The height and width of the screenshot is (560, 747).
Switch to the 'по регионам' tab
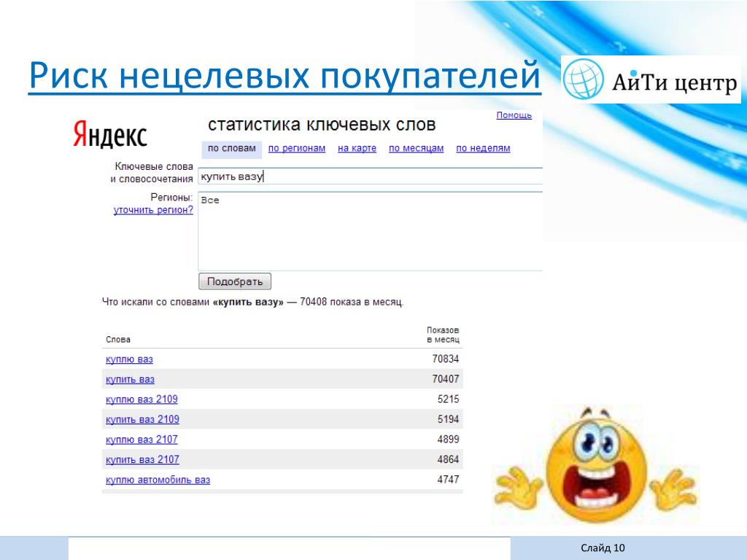297,149
